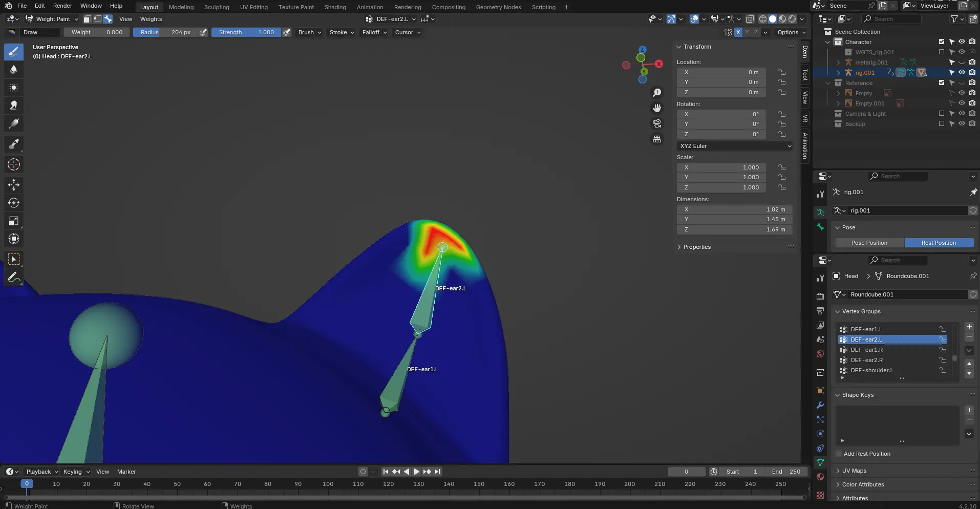
Task: Toggle eye visibility for Empty.001
Action: point(962,103)
